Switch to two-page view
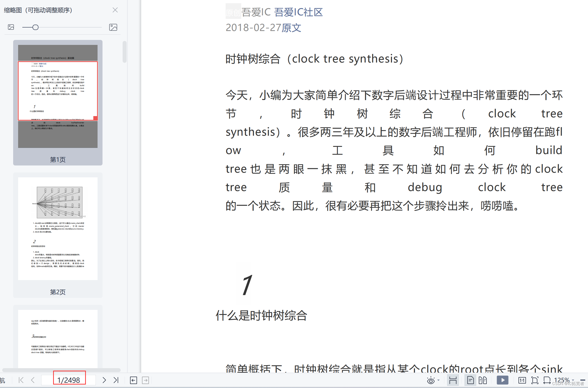This screenshot has height=388, width=588. pyautogui.click(x=483, y=380)
